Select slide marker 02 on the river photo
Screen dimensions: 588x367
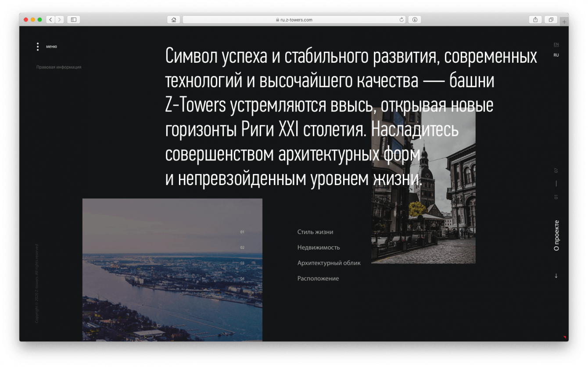(242, 247)
